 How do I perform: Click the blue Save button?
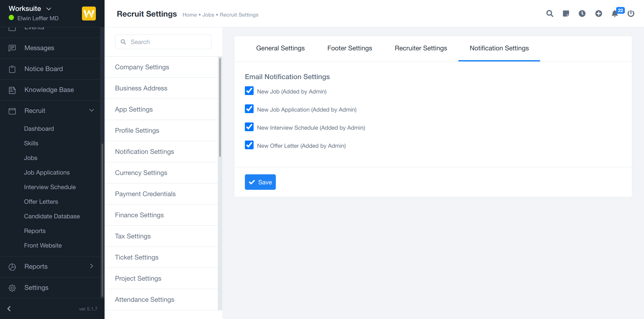[260, 182]
